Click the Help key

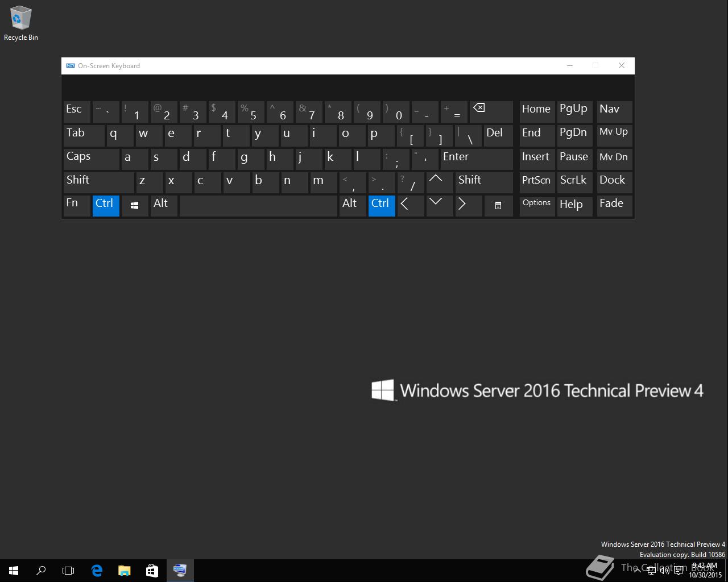[574, 206]
